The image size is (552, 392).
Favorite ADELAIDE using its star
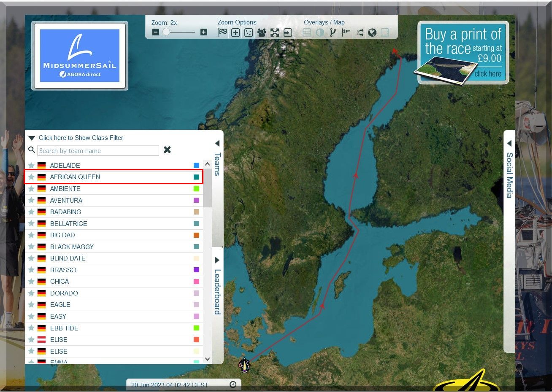point(31,165)
